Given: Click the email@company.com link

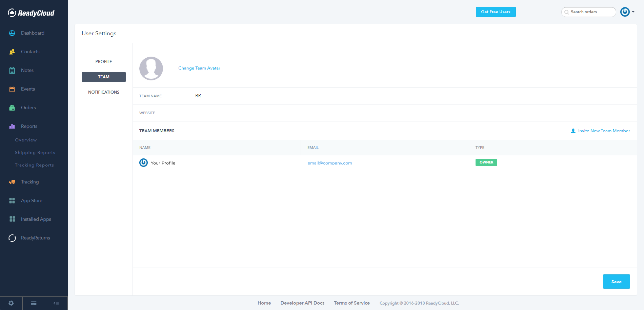Looking at the screenshot, I should tap(330, 163).
